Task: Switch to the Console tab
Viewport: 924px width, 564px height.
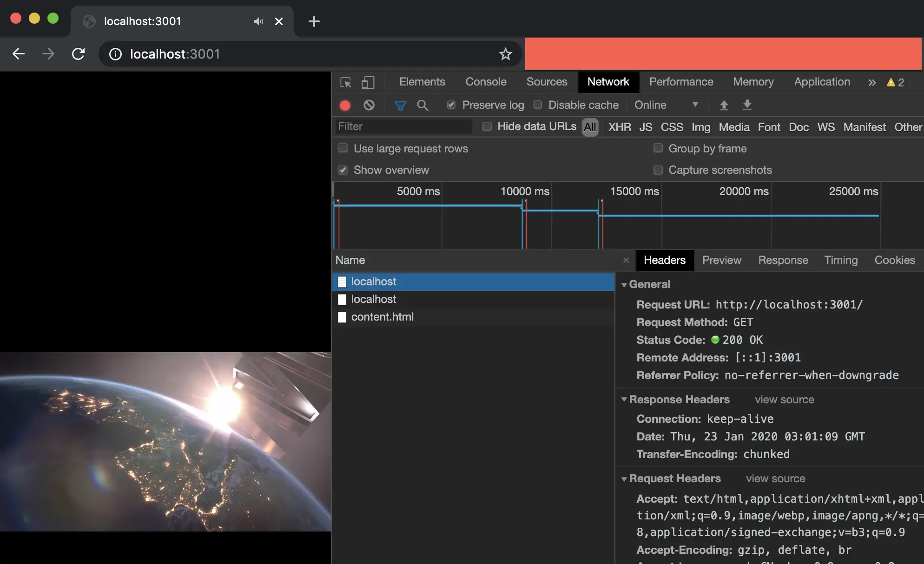Action: pos(486,82)
